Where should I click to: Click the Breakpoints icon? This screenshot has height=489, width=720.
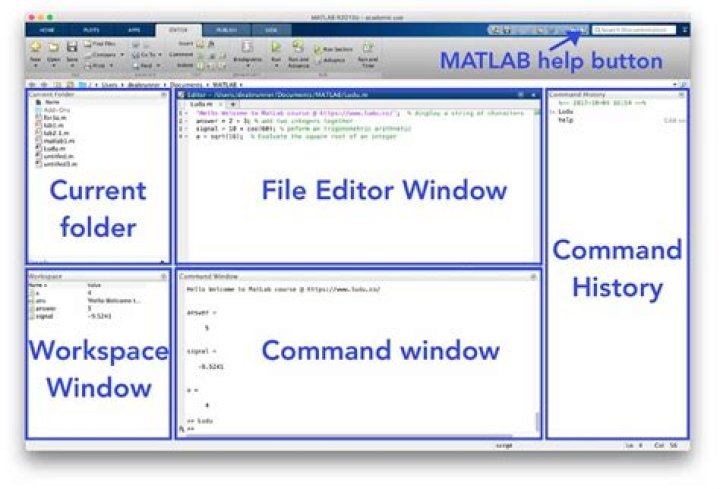coord(248,47)
